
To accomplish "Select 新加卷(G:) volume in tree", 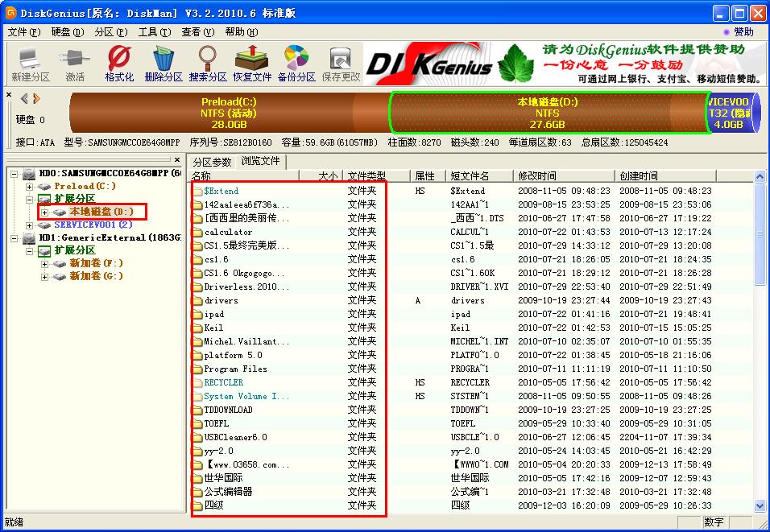I will [x=97, y=276].
